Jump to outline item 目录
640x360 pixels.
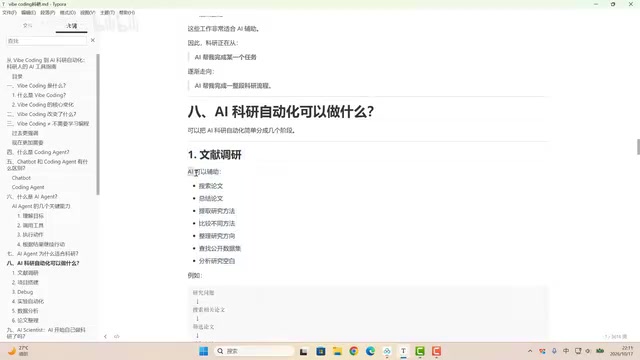(17, 76)
